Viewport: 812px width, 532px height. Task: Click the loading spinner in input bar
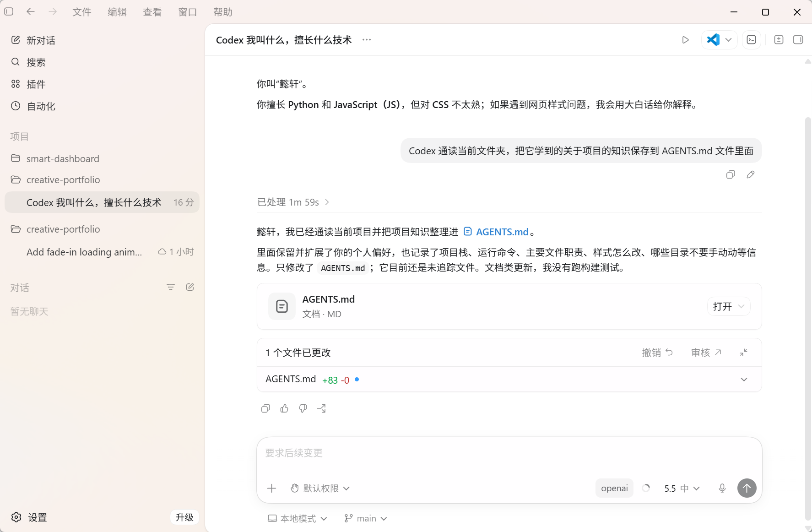[x=646, y=489]
